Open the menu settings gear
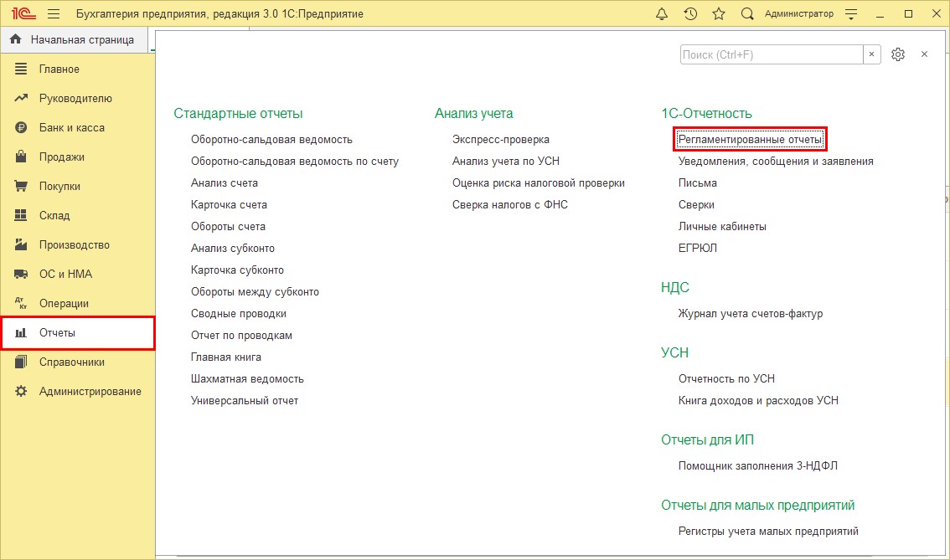 898,54
